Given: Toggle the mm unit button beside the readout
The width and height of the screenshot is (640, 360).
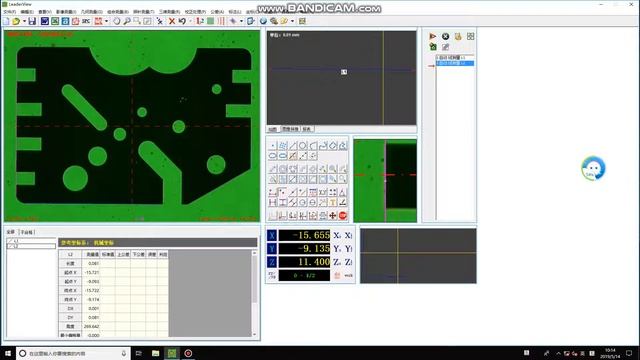Looking at the screenshot, I should tap(348, 276).
